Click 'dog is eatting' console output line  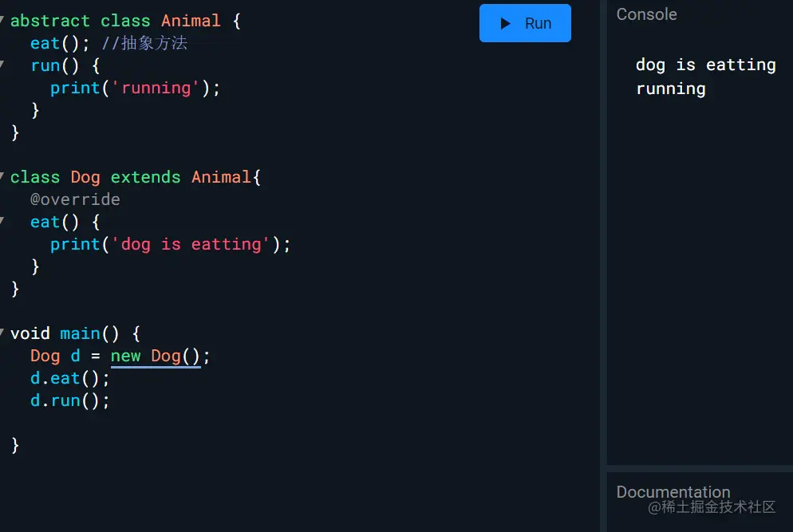coord(705,65)
